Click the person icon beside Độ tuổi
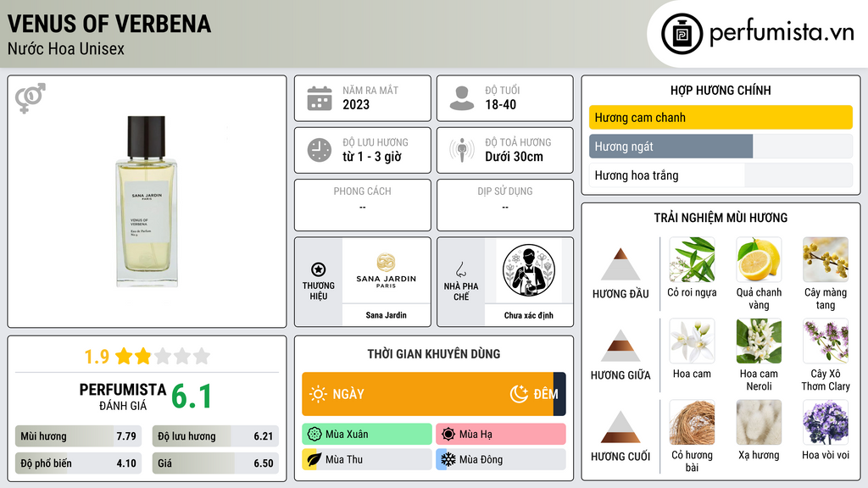Screen dimensions: 868x488 (x=462, y=98)
